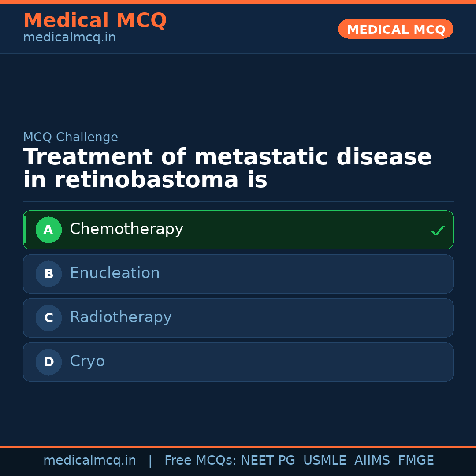
Task: Select the Cryo answer option
Action: 238,362
